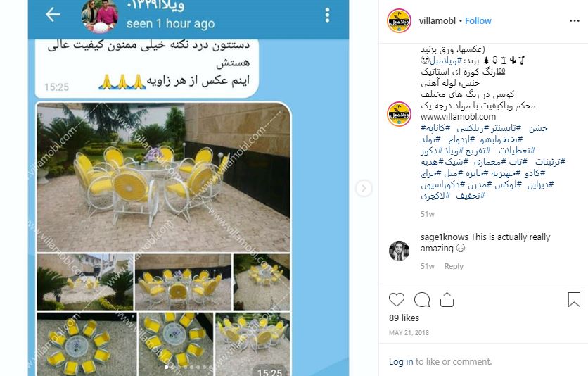588x376 pixels.
Task: Open the #تخفیف hashtag in caption
Action: [471, 196]
